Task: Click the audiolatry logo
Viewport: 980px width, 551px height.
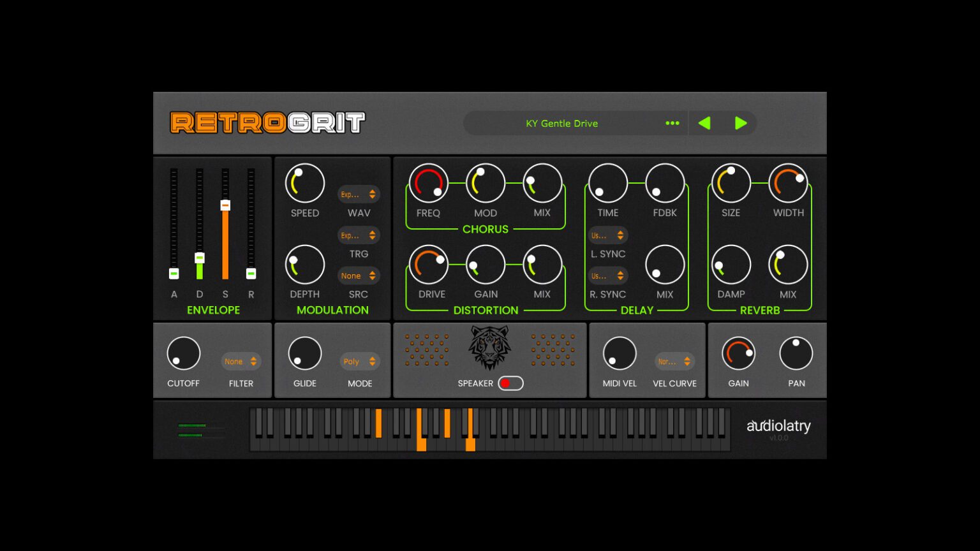Action: [x=778, y=425]
